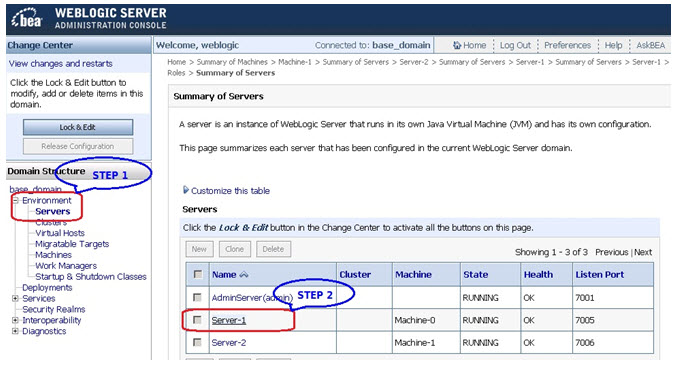Tick the select-all checkbox in table header

click(x=198, y=275)
